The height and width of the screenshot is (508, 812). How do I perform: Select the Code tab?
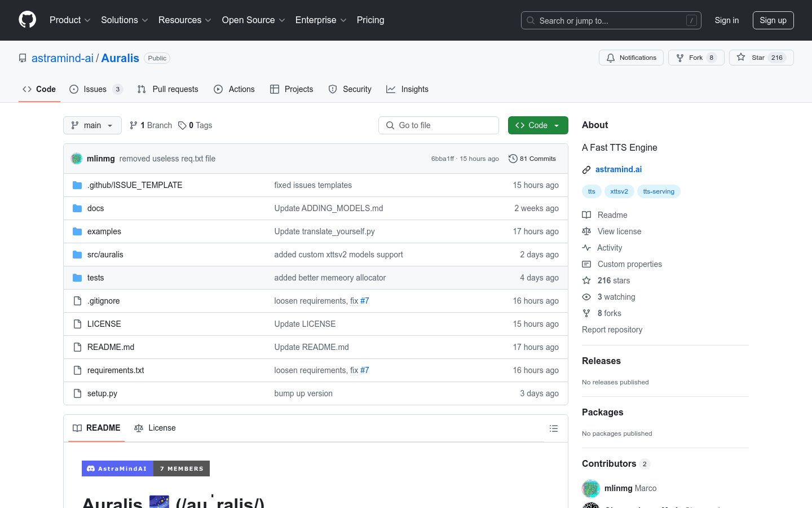pos(39,89)
